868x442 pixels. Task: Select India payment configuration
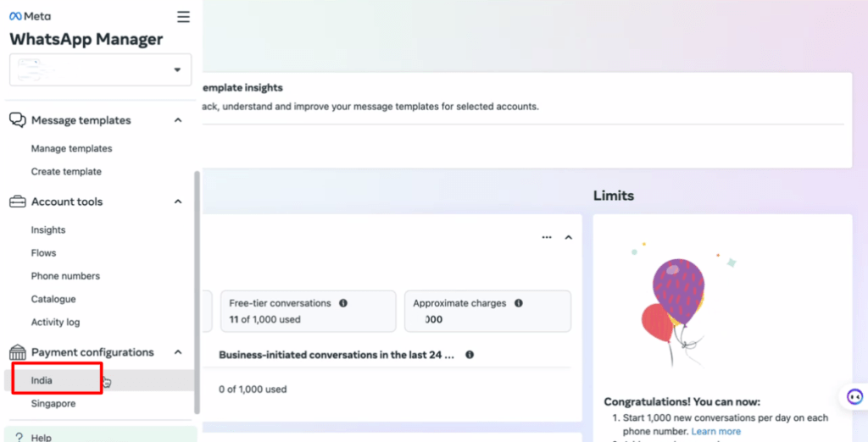[x=42, y=381]
